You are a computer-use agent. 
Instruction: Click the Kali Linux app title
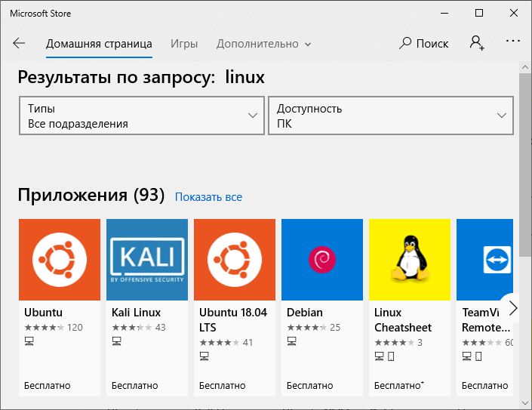coord(136,313)
